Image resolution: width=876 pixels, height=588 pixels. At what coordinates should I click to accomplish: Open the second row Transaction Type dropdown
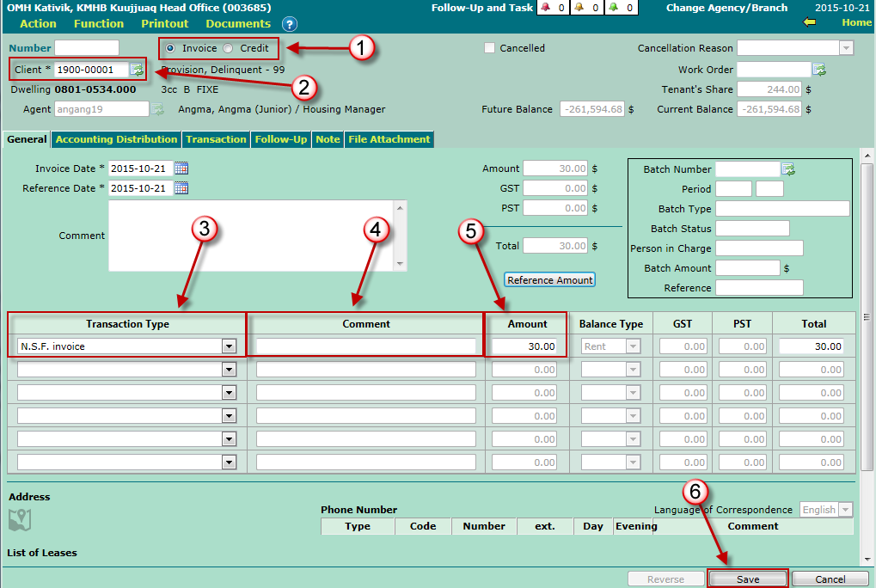pos(229,370)
